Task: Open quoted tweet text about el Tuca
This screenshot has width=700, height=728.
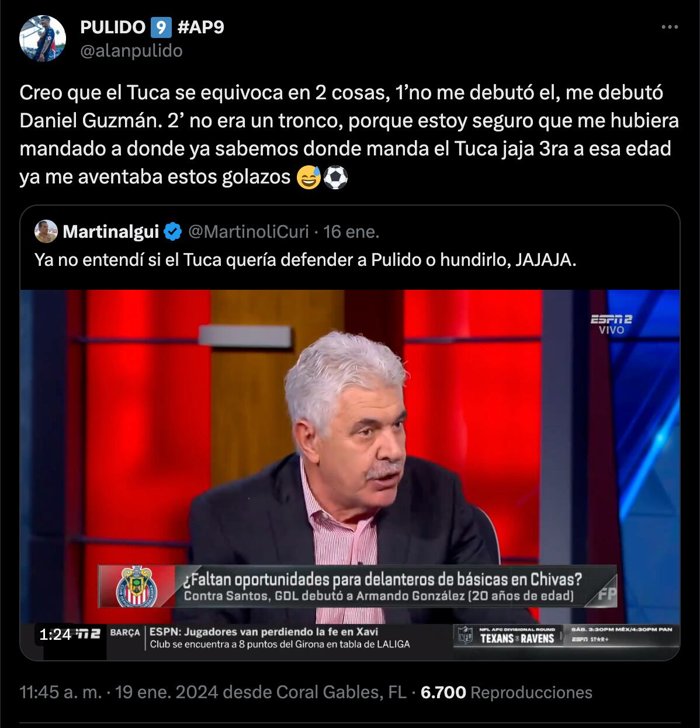Action: [306, 259]
